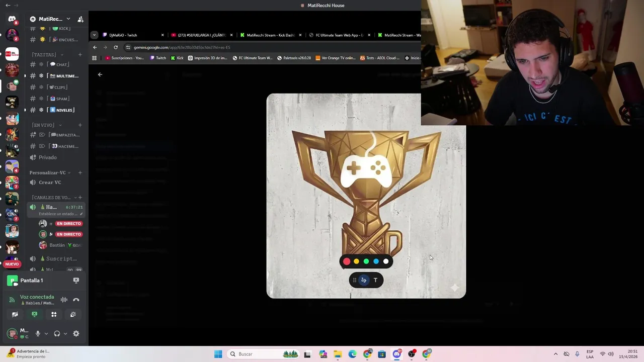Screen dimensions: 644x362
Task: Click the browser forward button
Action: coord(105,47)
